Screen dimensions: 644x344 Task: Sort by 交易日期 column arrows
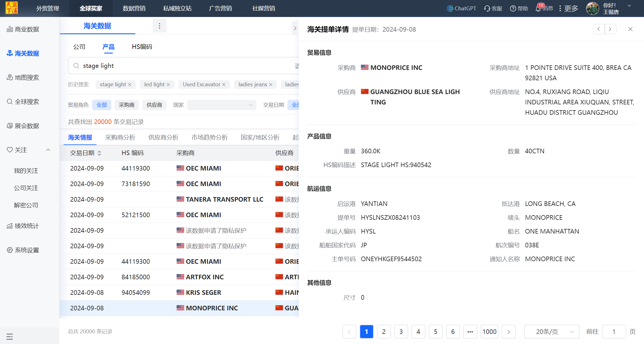click(x=99, y=153)
